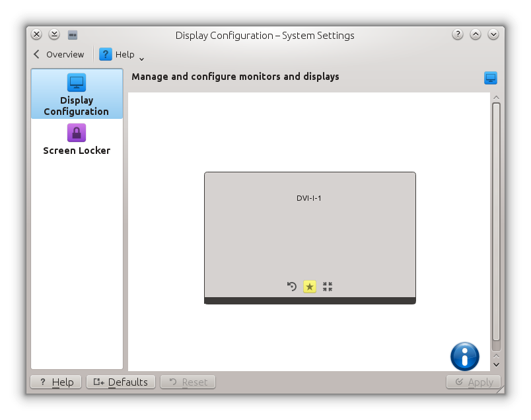Viewport: 531px width, 420px height.
Task: Toggle the primary display star on DVI-I-1
Action: [310, 287]
